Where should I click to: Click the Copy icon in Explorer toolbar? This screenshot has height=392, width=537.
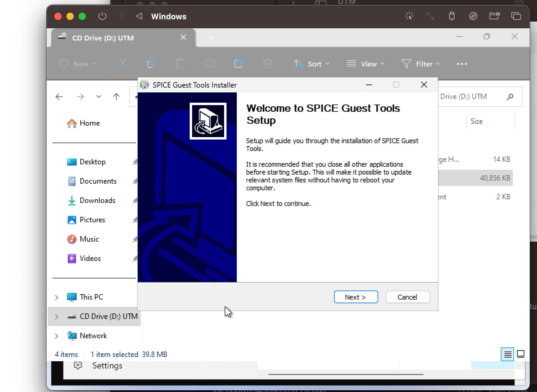click(151, 64)
